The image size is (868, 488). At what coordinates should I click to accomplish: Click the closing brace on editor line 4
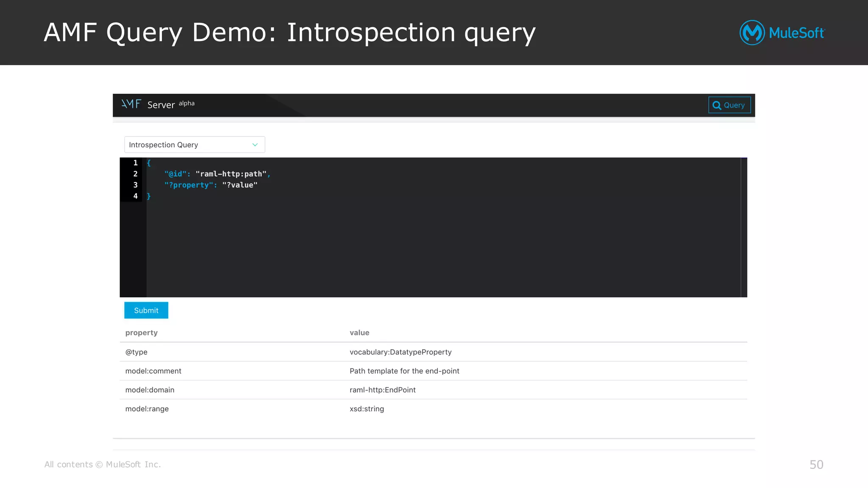(149, 196)
